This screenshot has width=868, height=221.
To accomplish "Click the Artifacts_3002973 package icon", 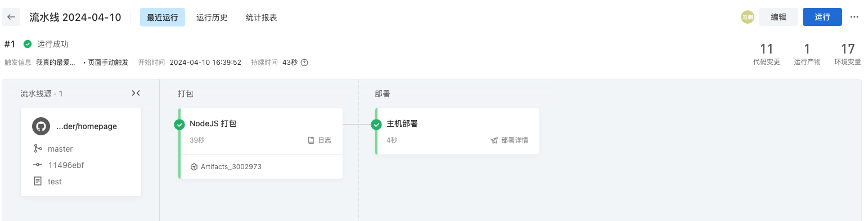I will click(194, 167).
